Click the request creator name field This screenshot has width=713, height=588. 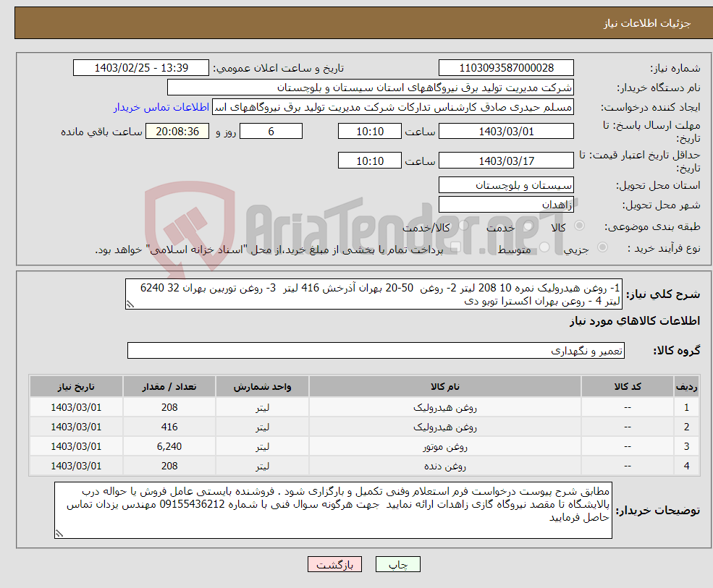click(393, 107)
